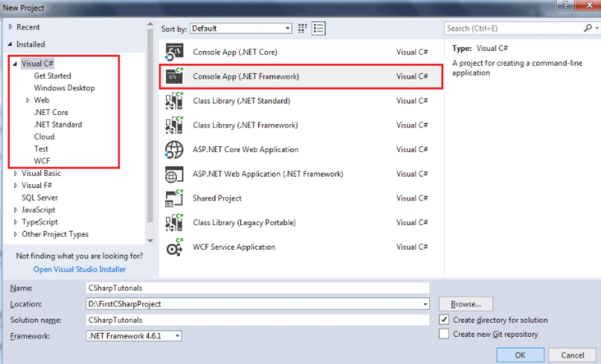This screenshot has height=364, width=601.
Task: Select the Shared Project template icon
Action: point(173,198)
